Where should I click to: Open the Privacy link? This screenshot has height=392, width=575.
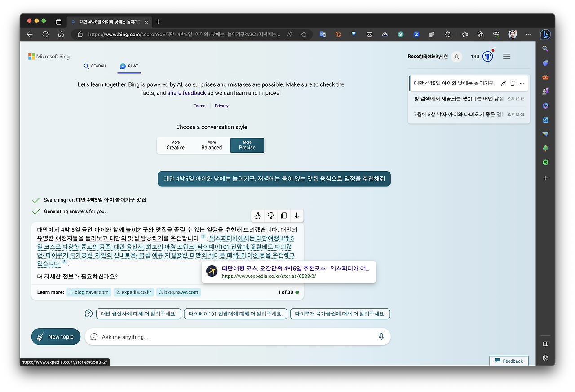(221, 106)
